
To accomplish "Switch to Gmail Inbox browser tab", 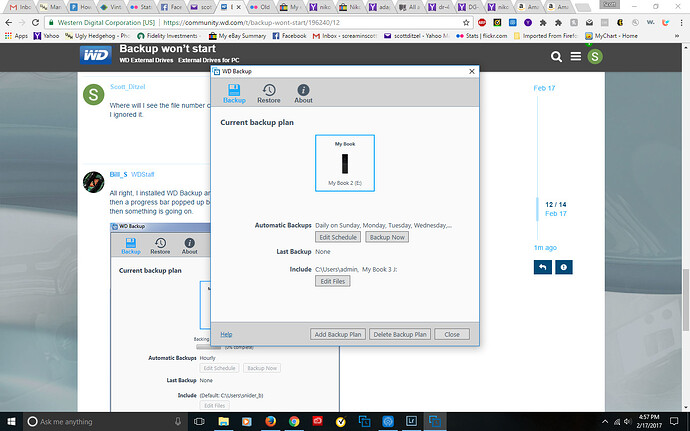I will tap(20, 7).
